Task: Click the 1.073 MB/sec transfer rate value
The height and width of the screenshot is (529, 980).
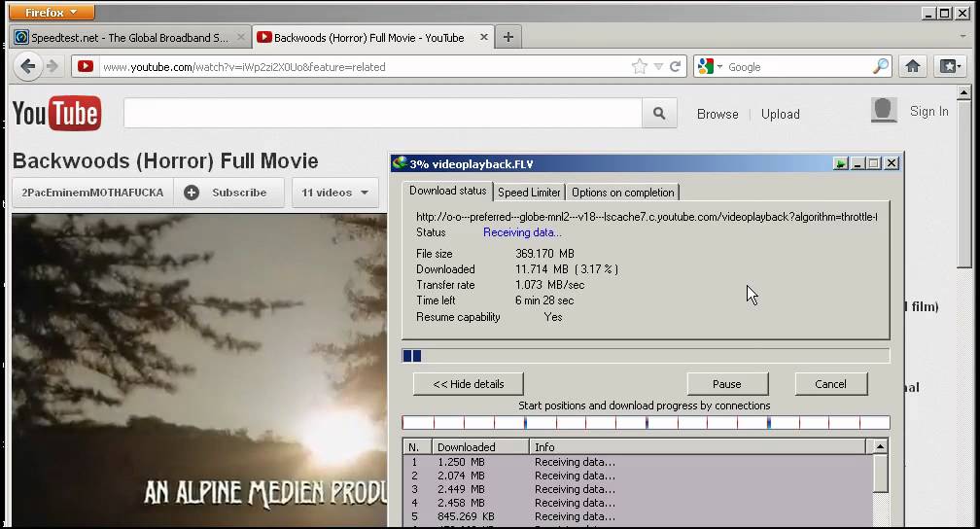Action: 550,285
